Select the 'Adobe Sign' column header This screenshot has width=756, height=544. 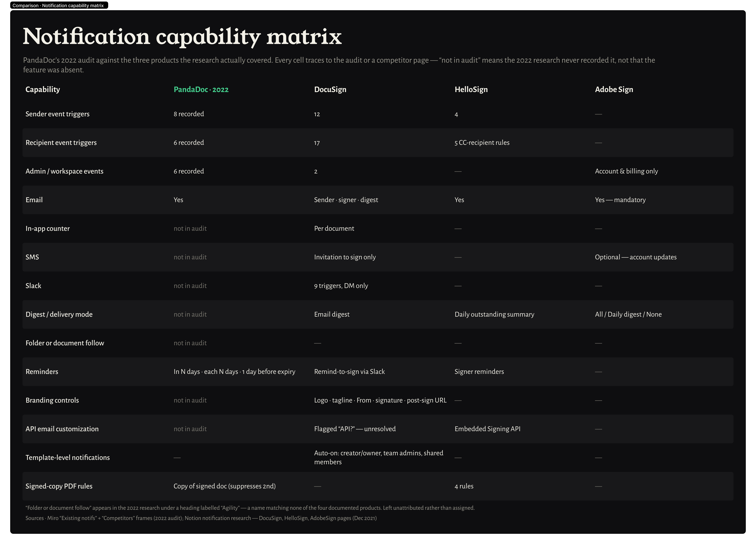pos(614,89)
